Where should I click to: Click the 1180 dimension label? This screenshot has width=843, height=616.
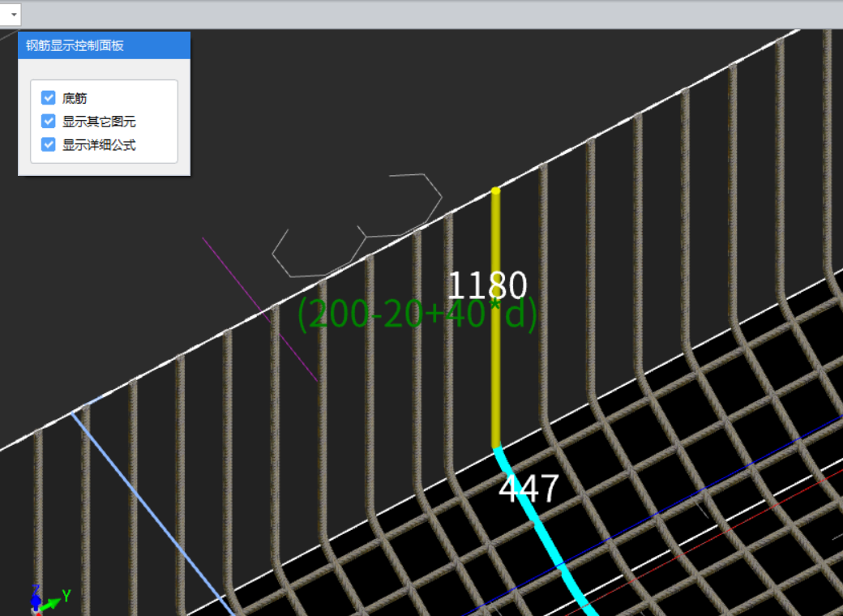[x=487, y=284]
